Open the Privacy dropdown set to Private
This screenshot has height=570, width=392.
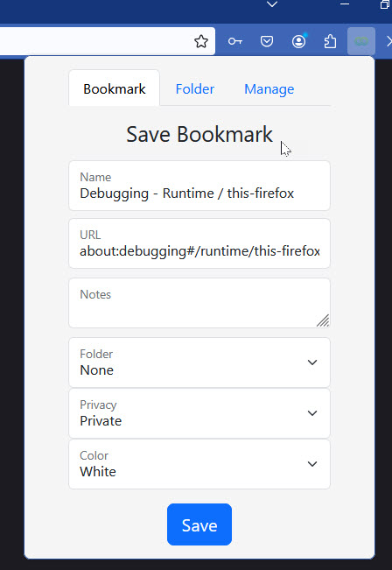pyautogui.click(x=199, y=413)
